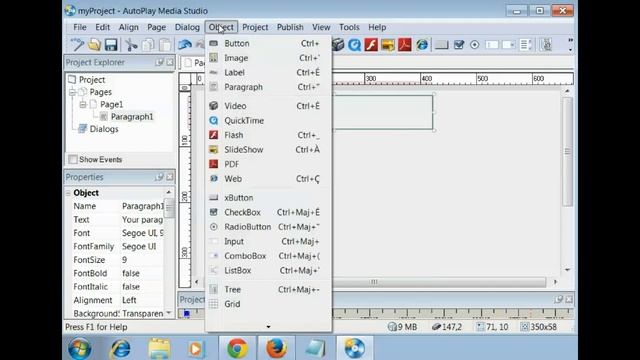Viewport: 640px width, 360px height.
Task: Open Internet Explorer from the taskbar
Action: pos(121,348)
